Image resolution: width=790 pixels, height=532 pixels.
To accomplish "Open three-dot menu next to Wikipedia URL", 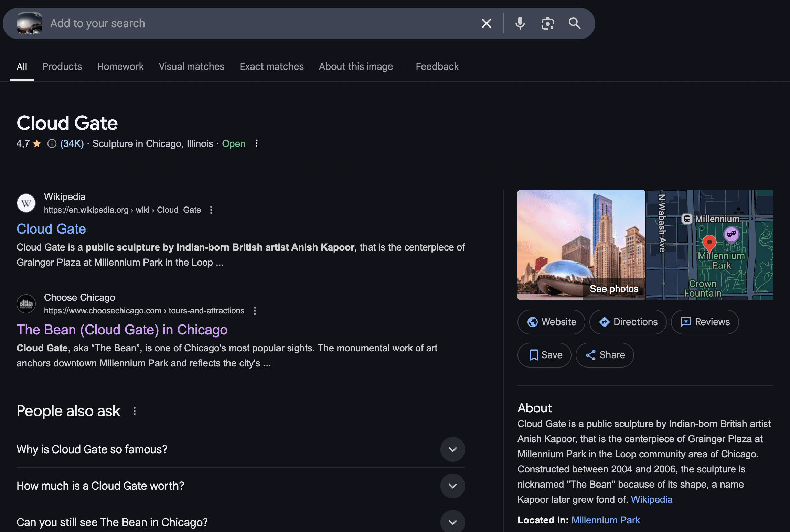I will pos(211,210).
